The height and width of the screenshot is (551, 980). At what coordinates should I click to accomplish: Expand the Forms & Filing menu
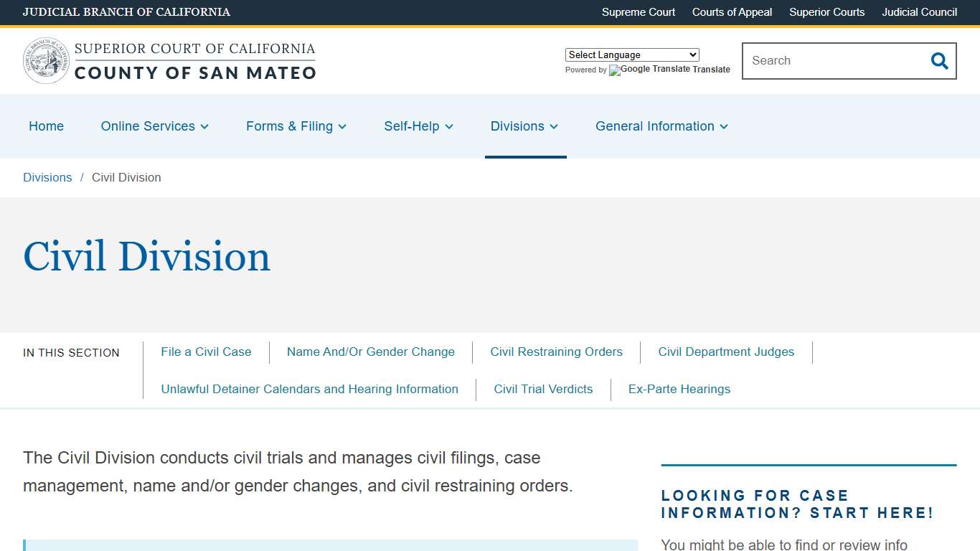[x=296, y=126]
